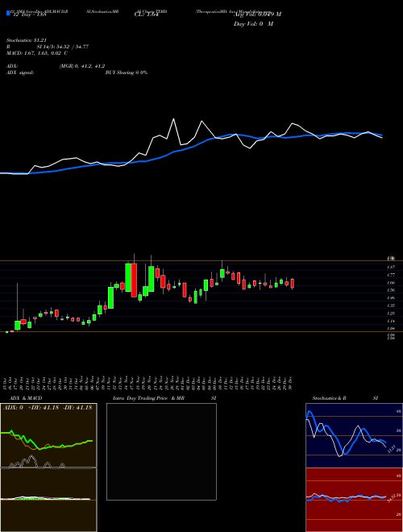
Task: Click the '15 Oct' first date label
Action: click(x=6, y=382)
